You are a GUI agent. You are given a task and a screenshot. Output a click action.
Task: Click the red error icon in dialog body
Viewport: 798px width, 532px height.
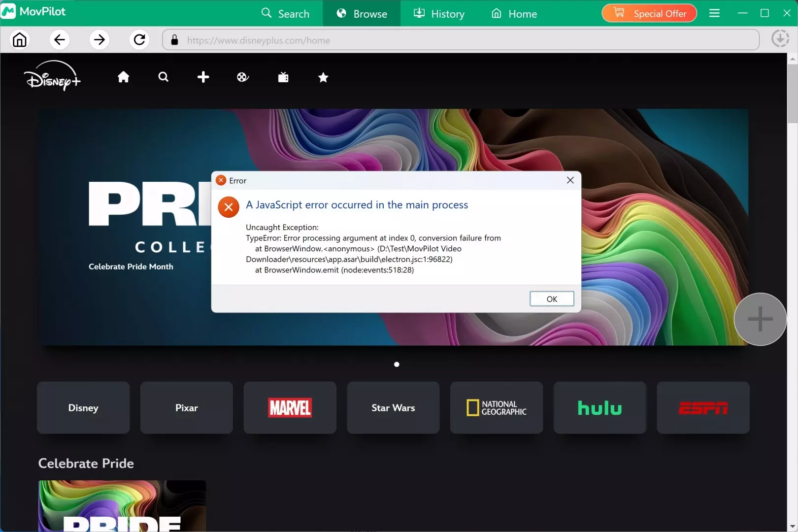pyautogui.click(x=229, y=207)
